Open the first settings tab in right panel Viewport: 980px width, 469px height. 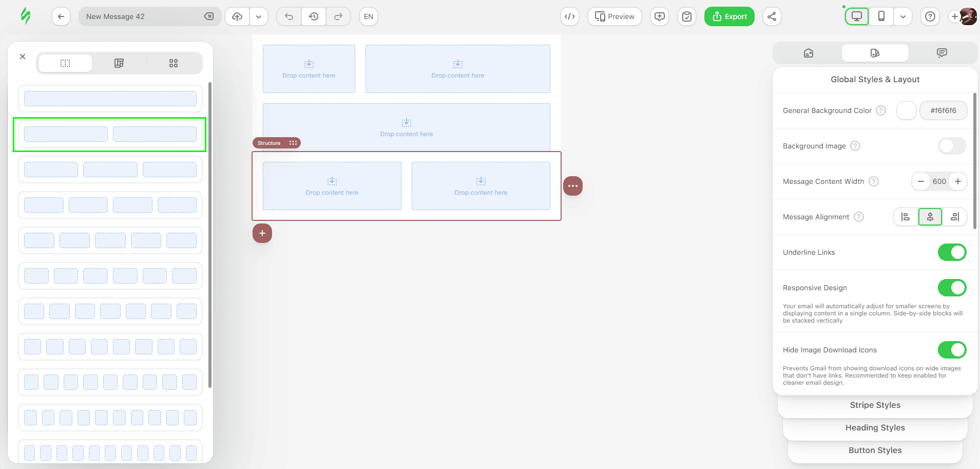tap(809, 53)
